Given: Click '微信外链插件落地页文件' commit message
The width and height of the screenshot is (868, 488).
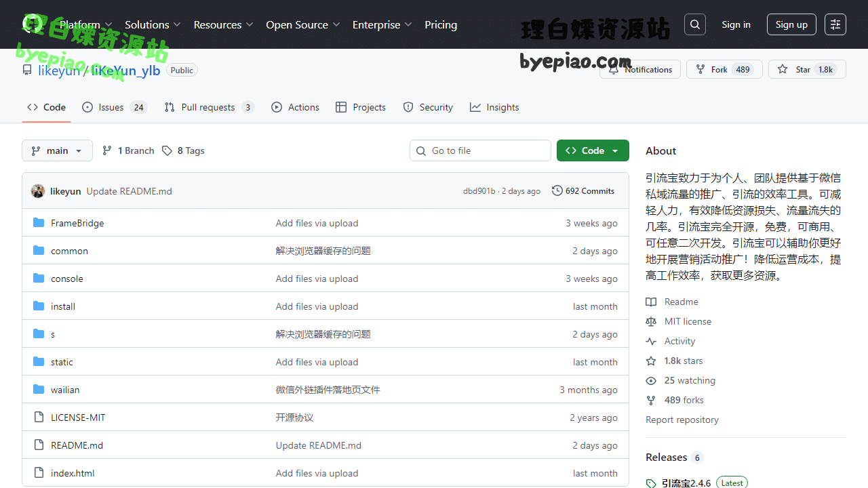Looking at the screenshot, I should point(328,390).
